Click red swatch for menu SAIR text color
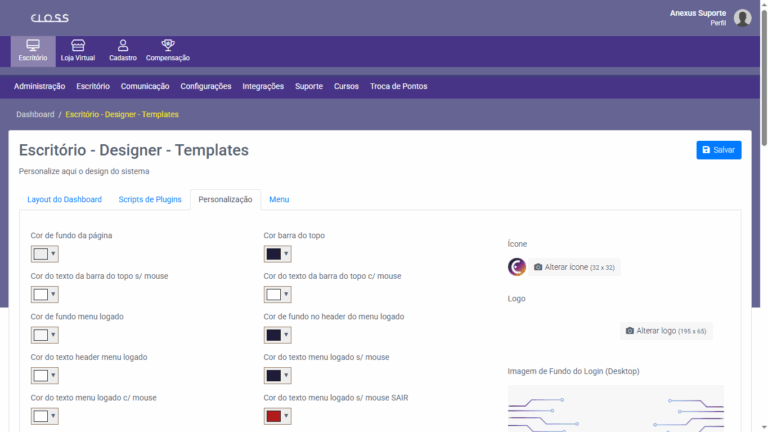Screen dimensions: 768x432 [x=273, y=416]
